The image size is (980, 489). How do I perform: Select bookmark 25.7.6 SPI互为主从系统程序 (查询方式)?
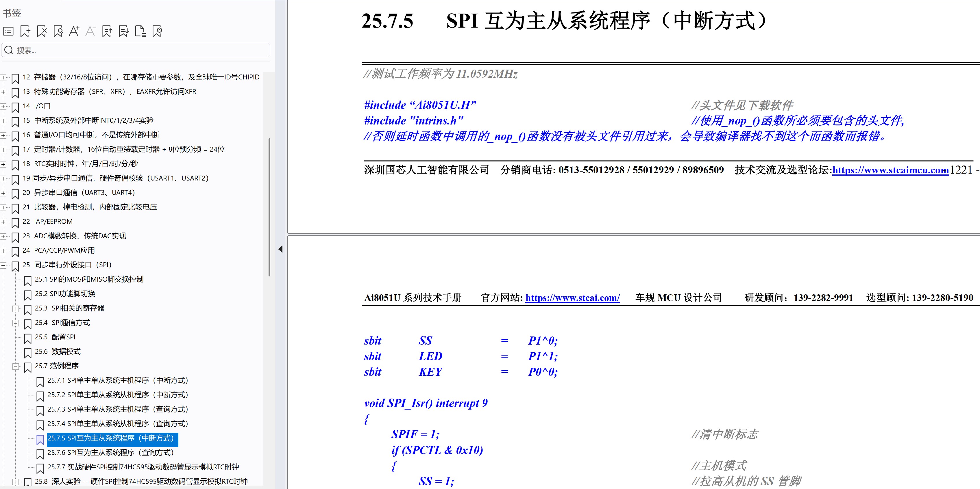pyautogui.click(x=110, y=453)
